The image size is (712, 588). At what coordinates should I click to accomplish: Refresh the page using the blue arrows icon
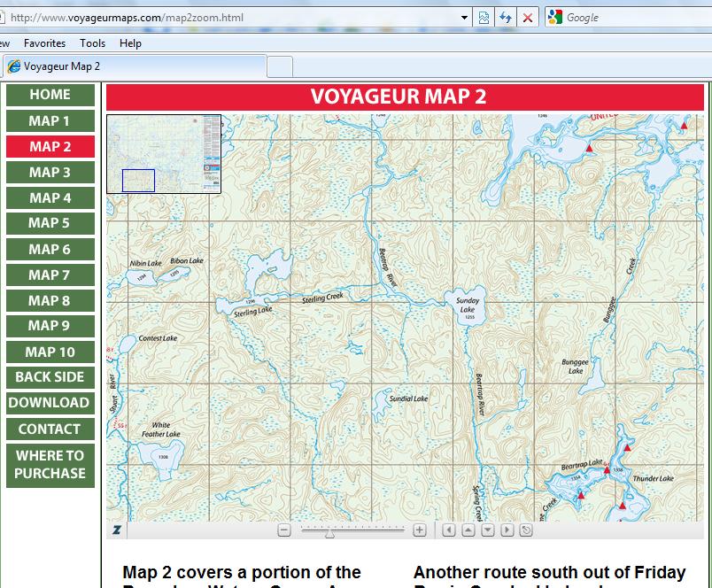(x=506, y=18)
